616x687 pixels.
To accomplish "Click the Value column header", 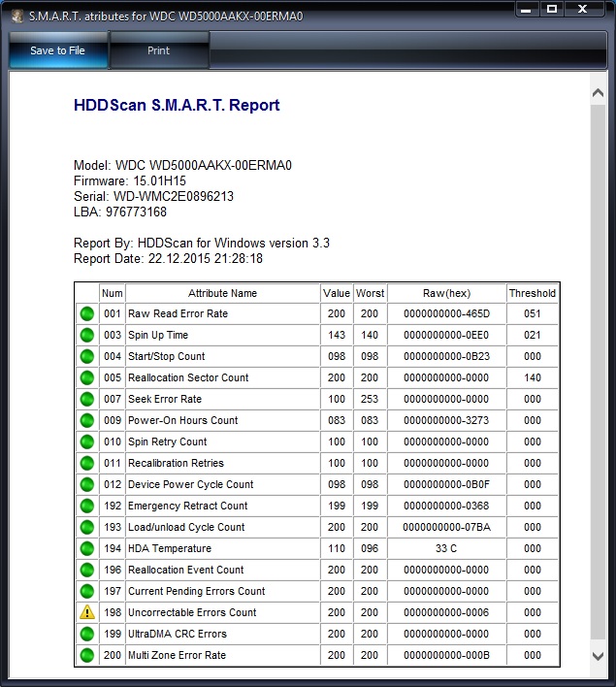I will [337, 293].
